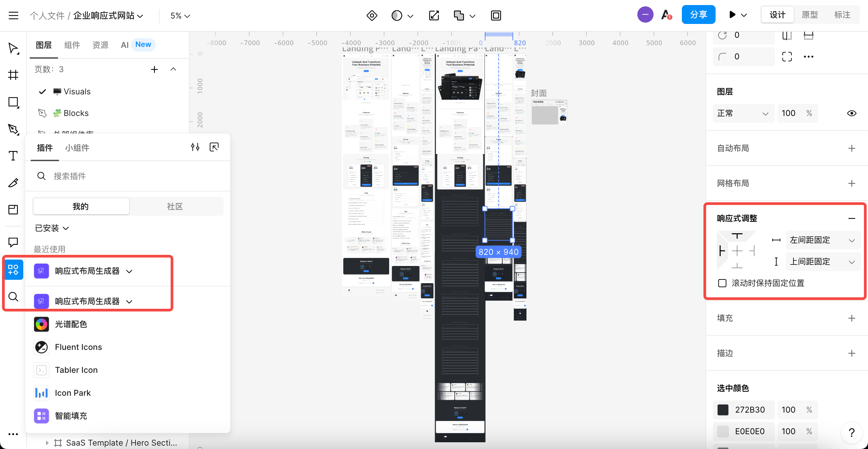This screenshot has width=868, height=449.
Task: Add 网格布局 with plus button
Action: (851, 183)
